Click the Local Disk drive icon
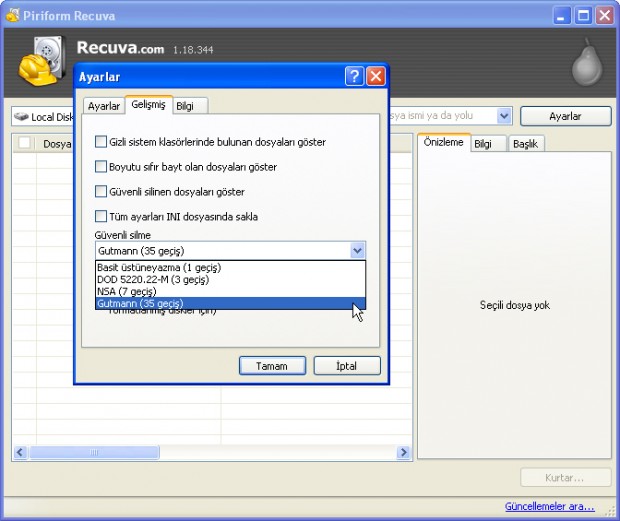The image size is (620, 521). pyautogui.click(x=21, y=117)
